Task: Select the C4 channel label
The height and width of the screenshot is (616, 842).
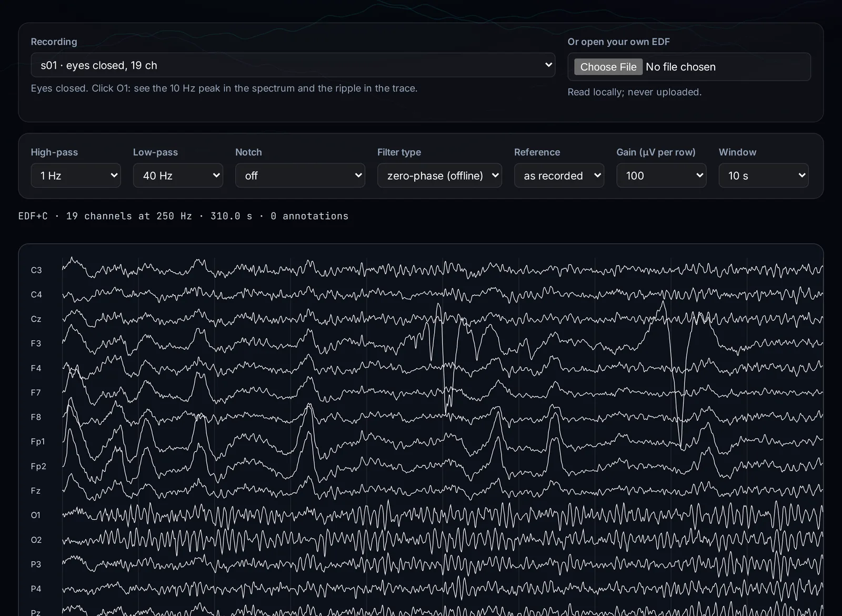Action: click(36, 295)
